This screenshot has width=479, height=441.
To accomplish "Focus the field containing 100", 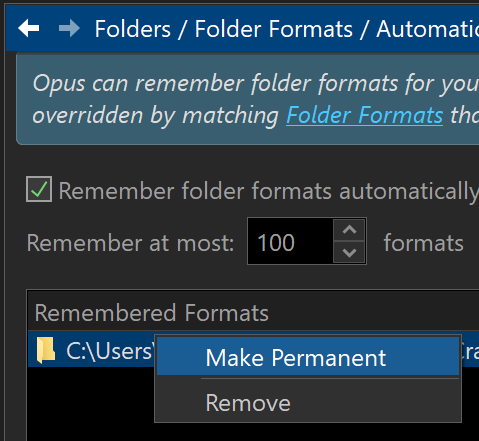I will [290, 241].
